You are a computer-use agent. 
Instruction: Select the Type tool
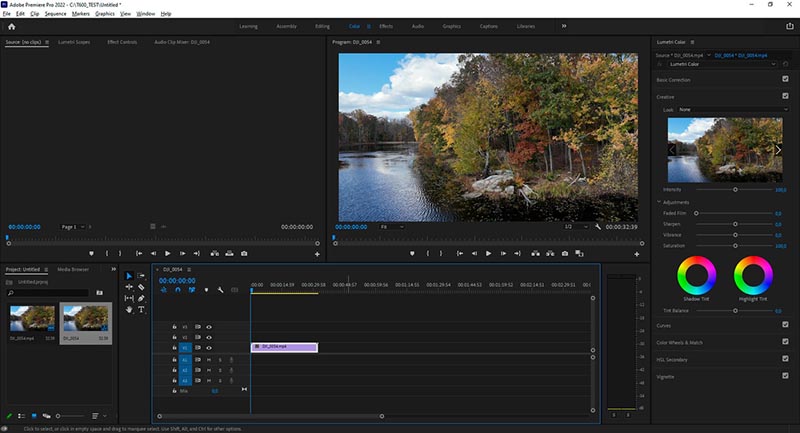141,309
